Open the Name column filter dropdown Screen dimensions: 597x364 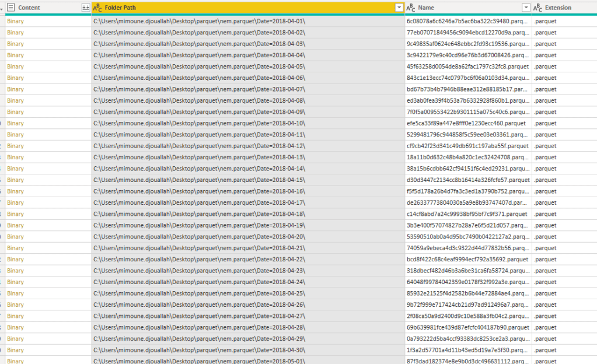[526, 8]
